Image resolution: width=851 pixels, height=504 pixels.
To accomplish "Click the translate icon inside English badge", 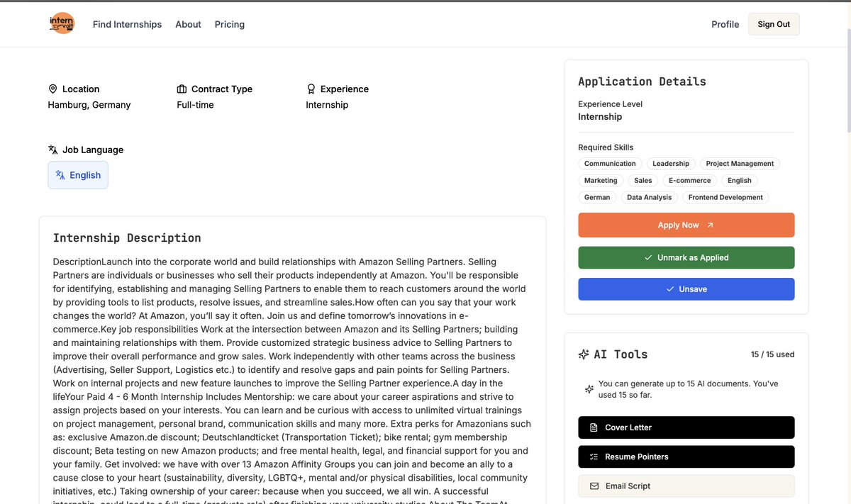I will (60, 175).
